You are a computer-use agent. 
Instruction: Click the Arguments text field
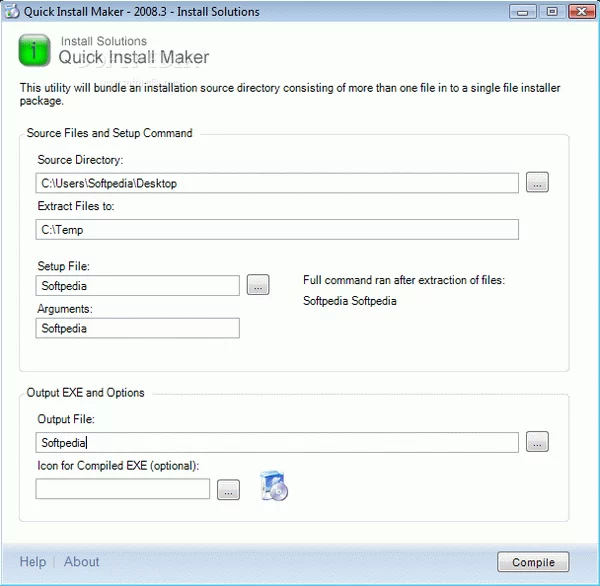tap(138, 328)
